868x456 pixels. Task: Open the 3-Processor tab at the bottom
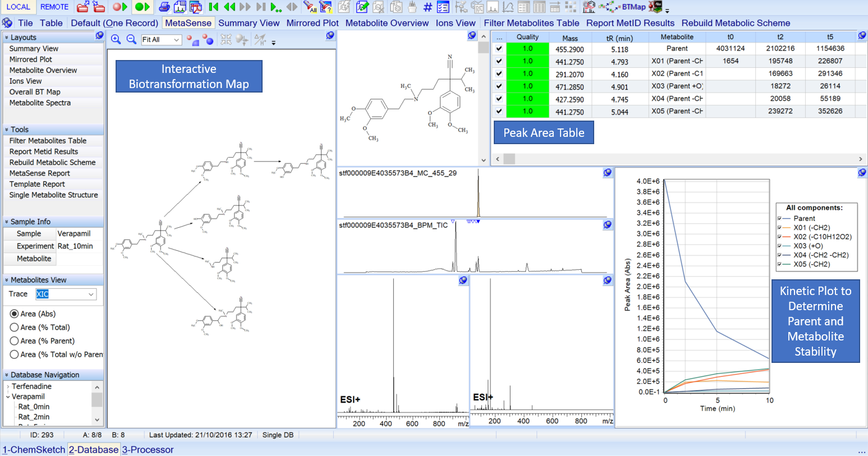(x=148, y=450)
